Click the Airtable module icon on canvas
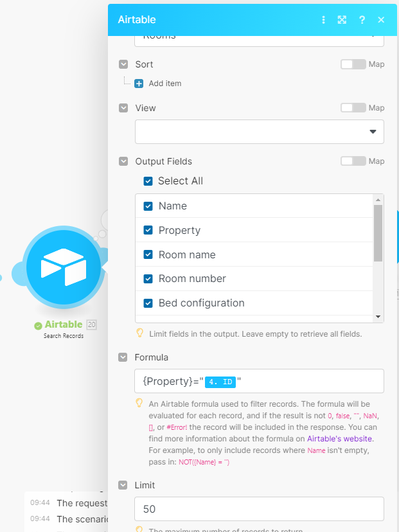399x532 pixels. click(64, 267)
